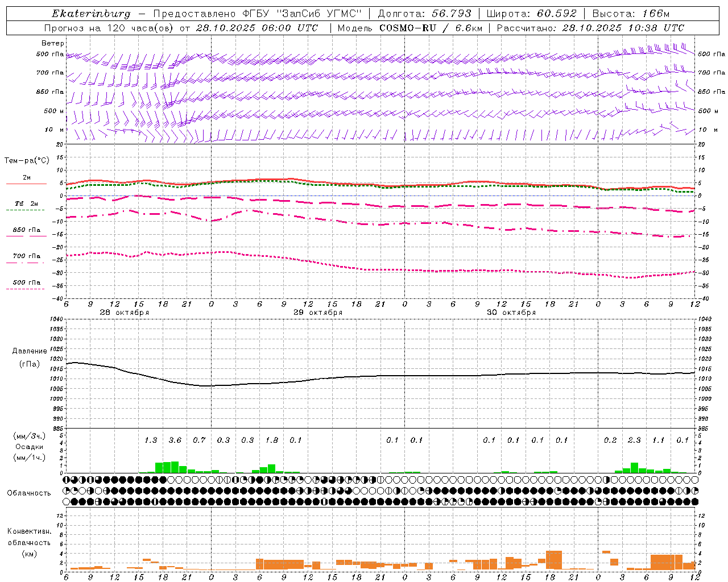Screen dimensions: 728x582
Task: Select the 29 октября date label
Action: pyautogui.click(x=318, y=313)
